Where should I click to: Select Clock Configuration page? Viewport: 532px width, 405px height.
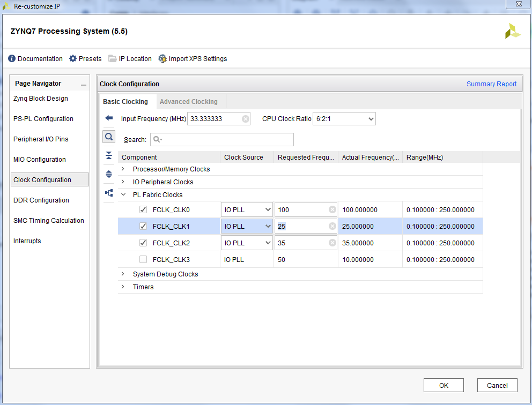[49, 179]
